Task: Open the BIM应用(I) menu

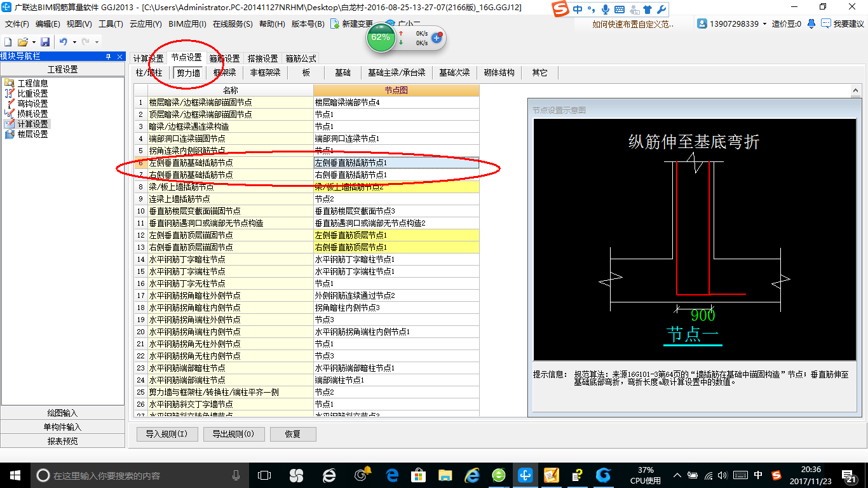Action: pyautogui.click(x=187, y=24)
